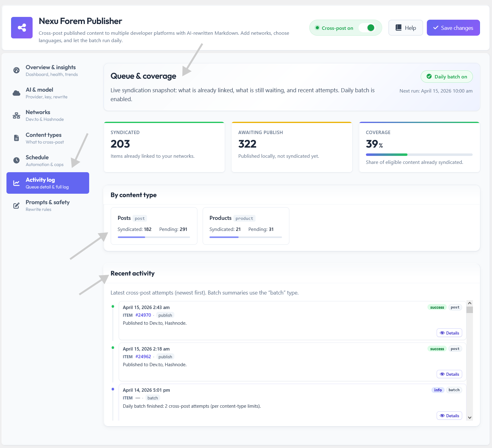Open the Overview & insights tab
The height and width of the screenshot is (448, 492).
point(48,70)
